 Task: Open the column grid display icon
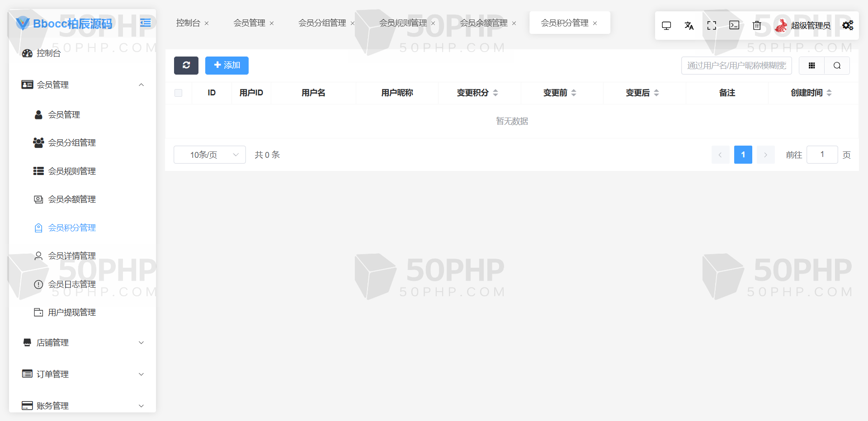click(x=812, y=66)
